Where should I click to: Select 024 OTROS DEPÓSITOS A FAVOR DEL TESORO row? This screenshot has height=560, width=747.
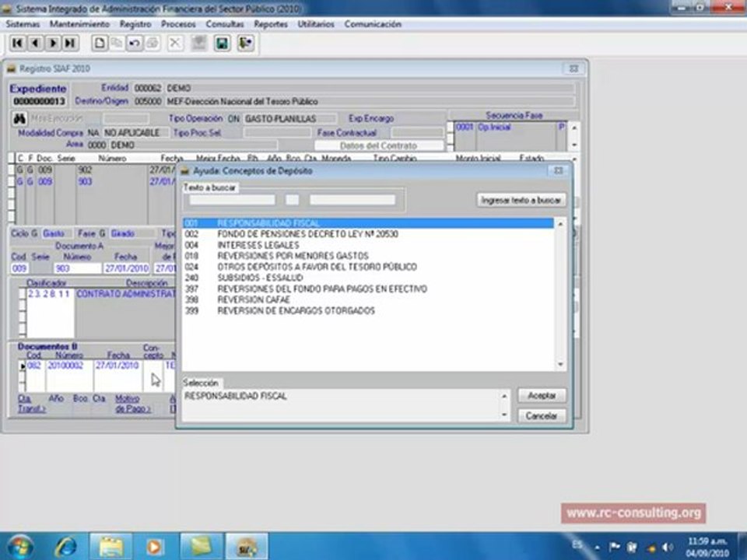point(368,267)
